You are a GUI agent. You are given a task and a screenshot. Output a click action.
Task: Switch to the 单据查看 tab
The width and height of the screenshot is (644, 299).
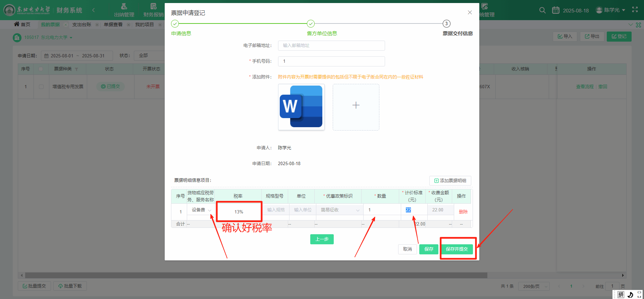[x=113, y=24]
